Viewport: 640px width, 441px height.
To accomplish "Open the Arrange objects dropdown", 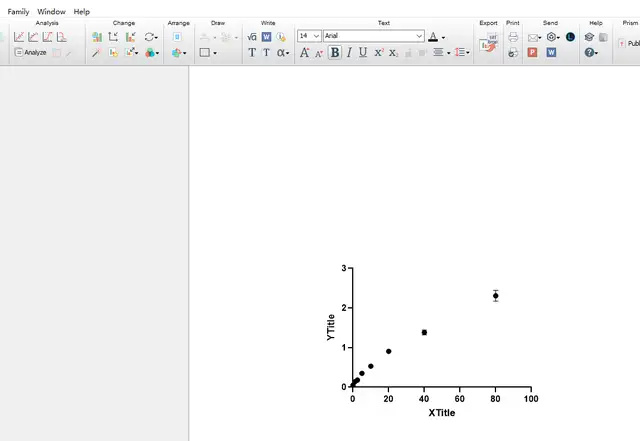I will click(x=179, y=53).
